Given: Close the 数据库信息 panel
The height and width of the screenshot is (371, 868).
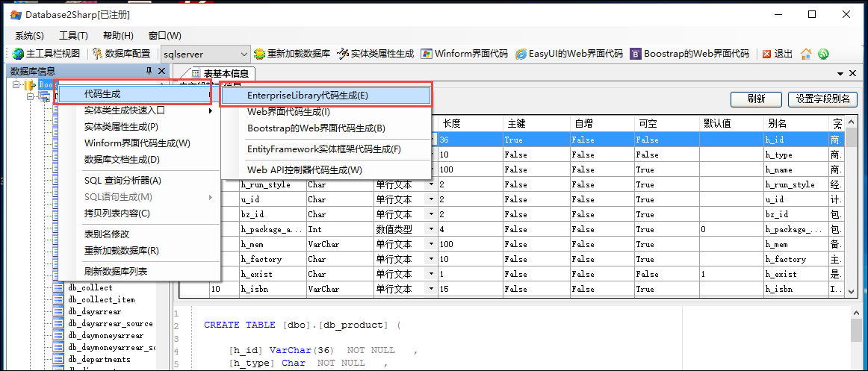Looking at the screenshot, I should [x=161, y=71].
